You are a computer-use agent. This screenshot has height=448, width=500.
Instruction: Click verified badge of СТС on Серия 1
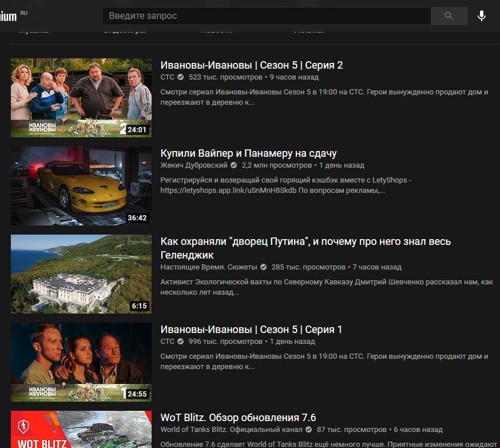point(180,342)
